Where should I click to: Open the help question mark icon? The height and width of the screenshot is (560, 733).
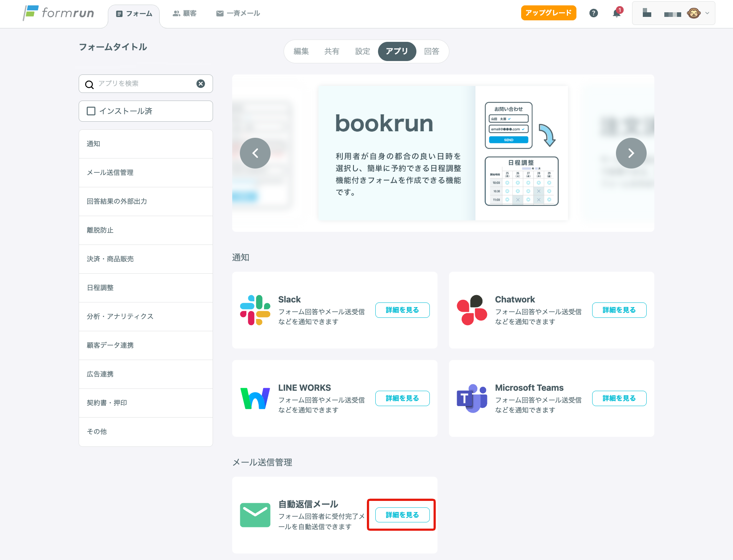(594, 13)
